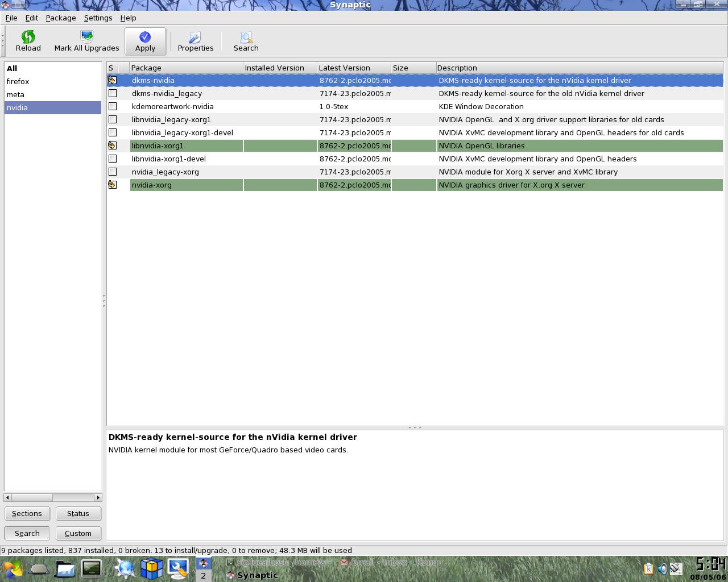
Task: Click the volume speaker tray icon
Action: (662, 568)
